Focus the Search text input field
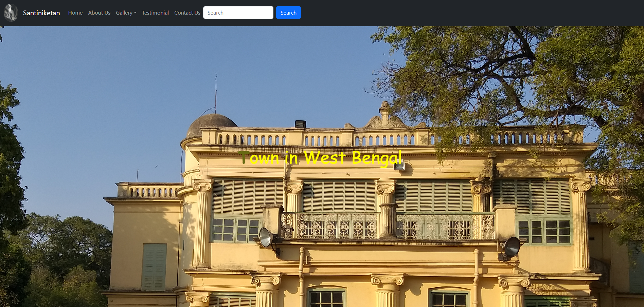Viewport: 644px width, 307px height. [238, 13]
